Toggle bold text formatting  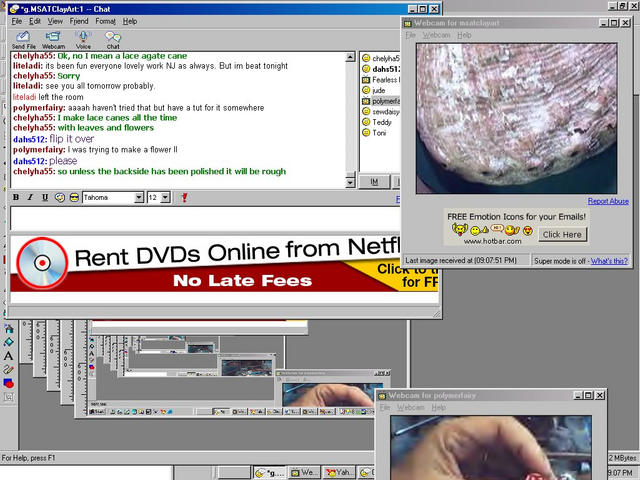point(16,198)
